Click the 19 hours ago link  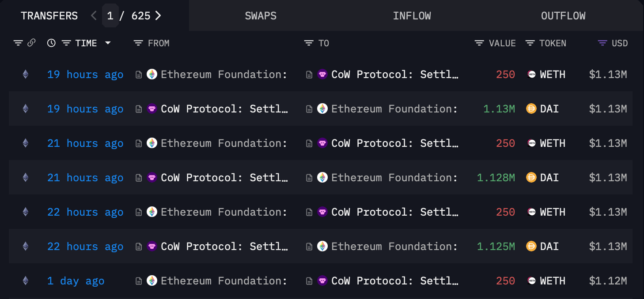[x=85, y=74]
